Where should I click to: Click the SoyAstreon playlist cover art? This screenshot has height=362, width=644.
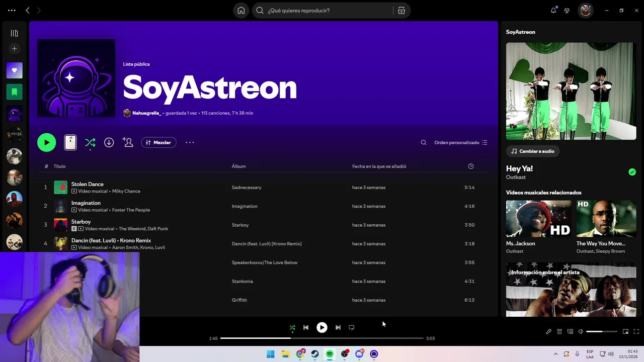click(76, 78)
